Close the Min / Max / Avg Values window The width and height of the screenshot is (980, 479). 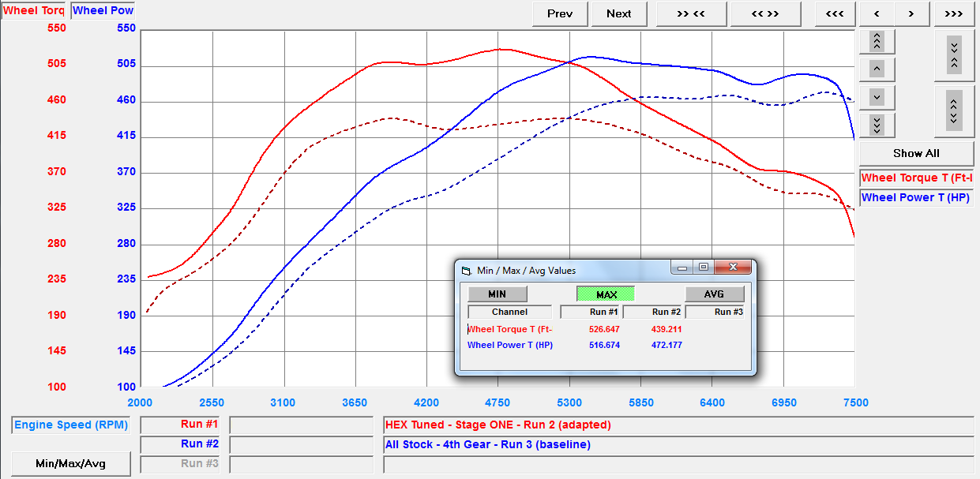pyautogui.click(x=734, y=268)
